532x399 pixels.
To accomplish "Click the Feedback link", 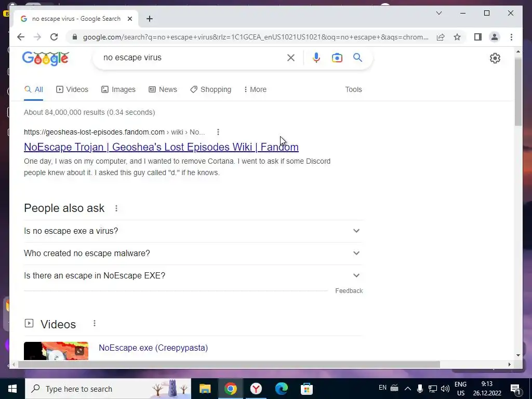I will (349, 291).
